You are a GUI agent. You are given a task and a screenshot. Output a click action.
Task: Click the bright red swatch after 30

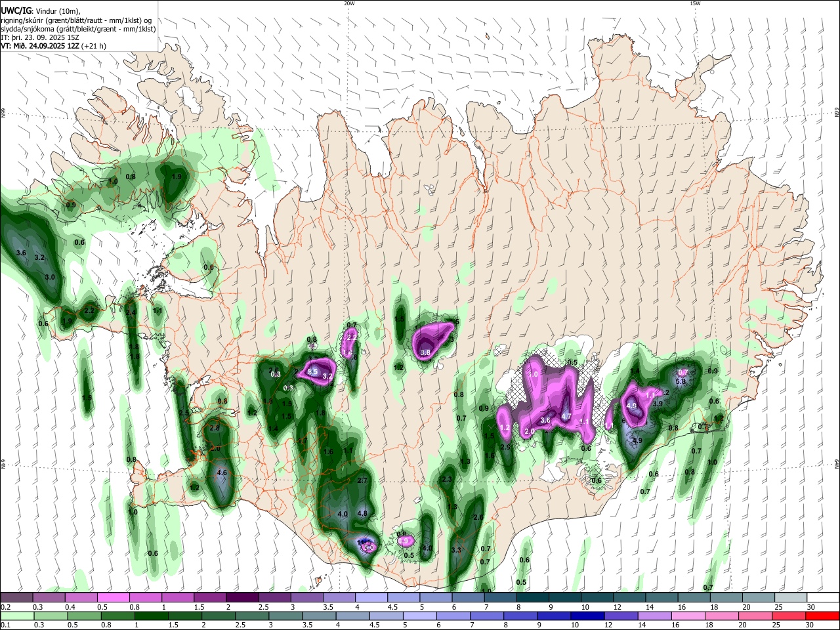tap(822, 616)
